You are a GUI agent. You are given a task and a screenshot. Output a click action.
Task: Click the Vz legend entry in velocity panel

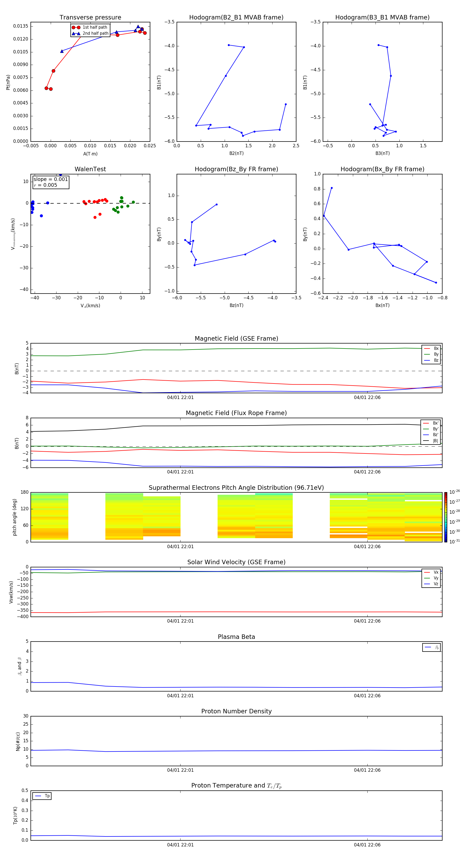431,584
